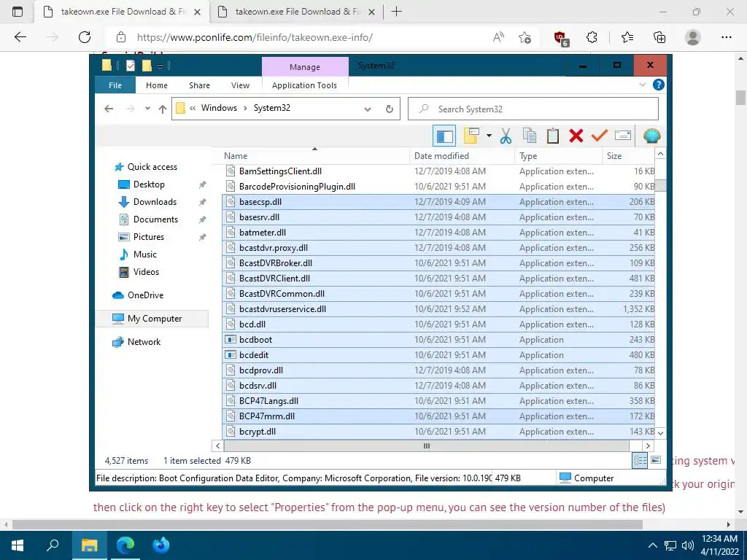Viewport: 747px width, 560px height.
Task: Sort files by Size column header
Action: point(628,156)
